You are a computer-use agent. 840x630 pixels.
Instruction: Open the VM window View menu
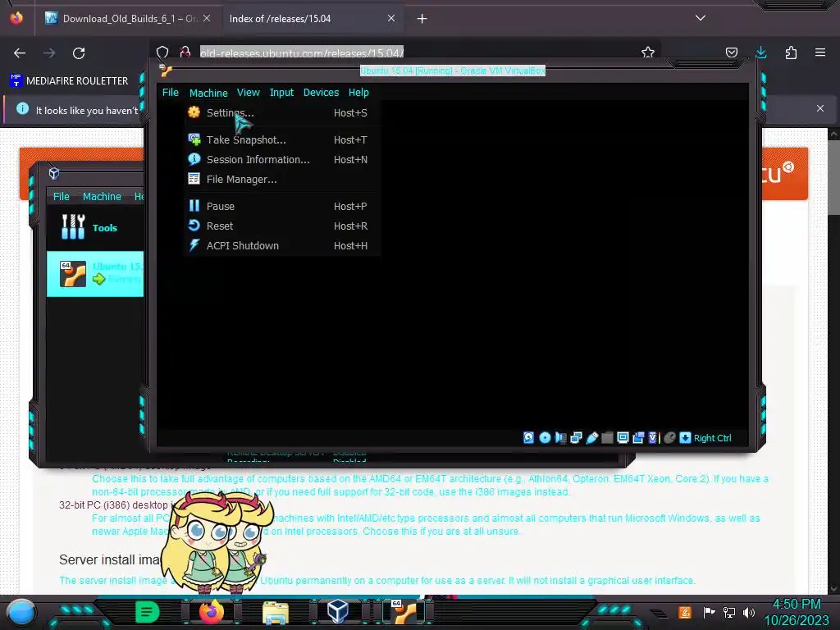point(248,93)
